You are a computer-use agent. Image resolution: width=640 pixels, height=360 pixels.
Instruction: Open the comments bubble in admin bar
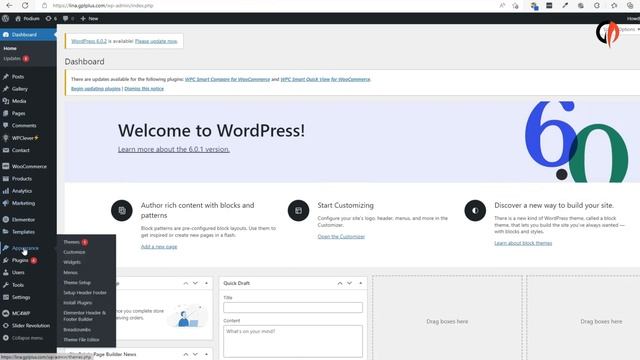[x=68, y=18]
